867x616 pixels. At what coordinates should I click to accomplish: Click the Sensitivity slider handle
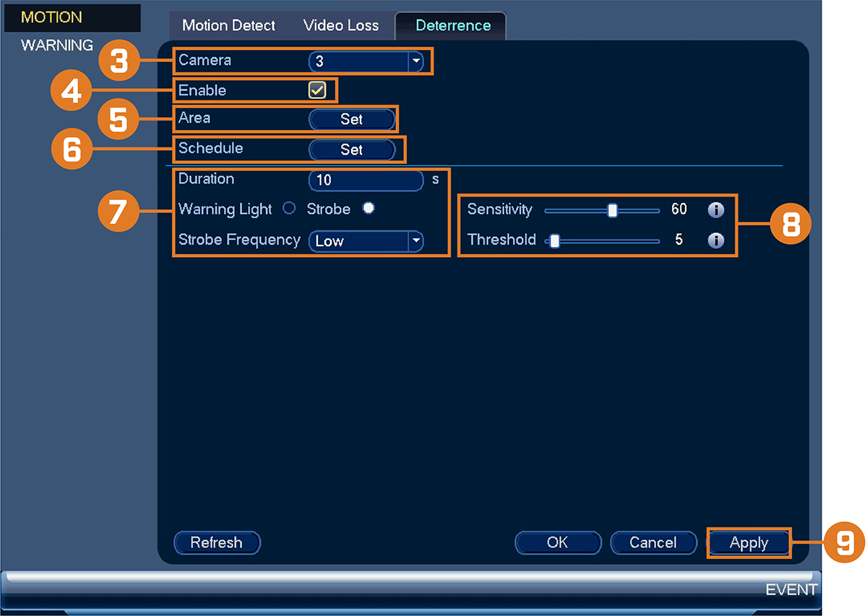tap(613, 211)
